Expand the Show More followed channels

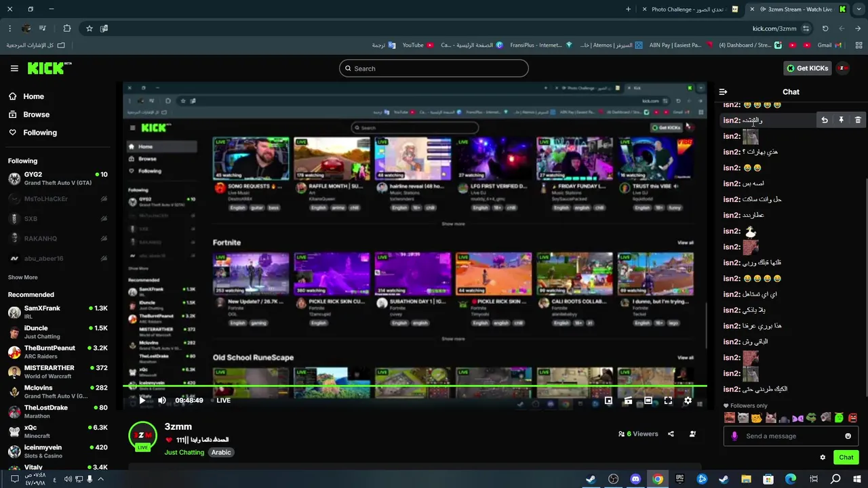[23, 277]
